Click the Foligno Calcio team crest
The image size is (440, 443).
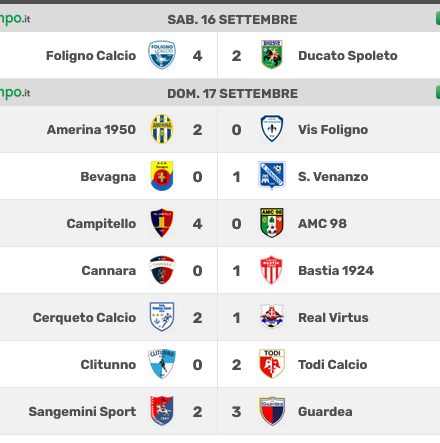click(x=162, y=55)
